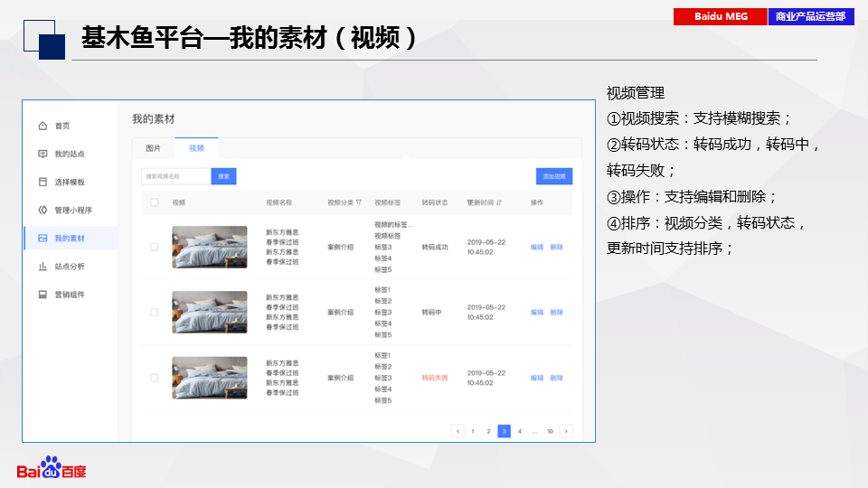The width and height of the screenshot is (868, 488).
Task: Go to previous page with left arrow
Action: coord(458,431)
